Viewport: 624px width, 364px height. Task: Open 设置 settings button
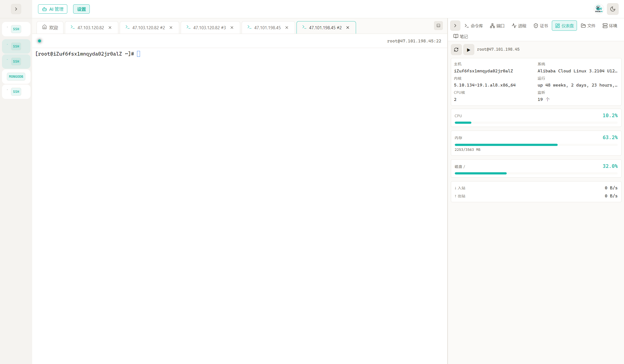point(81,9)
